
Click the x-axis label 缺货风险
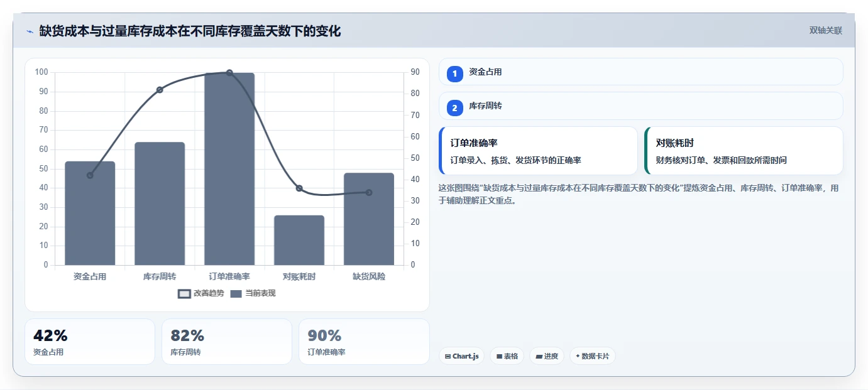click(369, 276)
